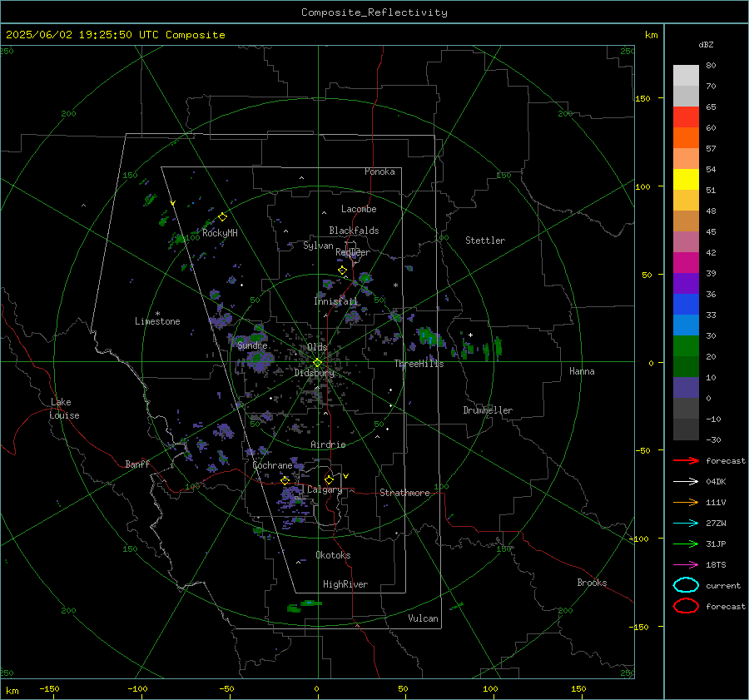Select the Ponoka label on map
Image resolution: width=749 pixels, height=700 pixels.
[379, 171]
